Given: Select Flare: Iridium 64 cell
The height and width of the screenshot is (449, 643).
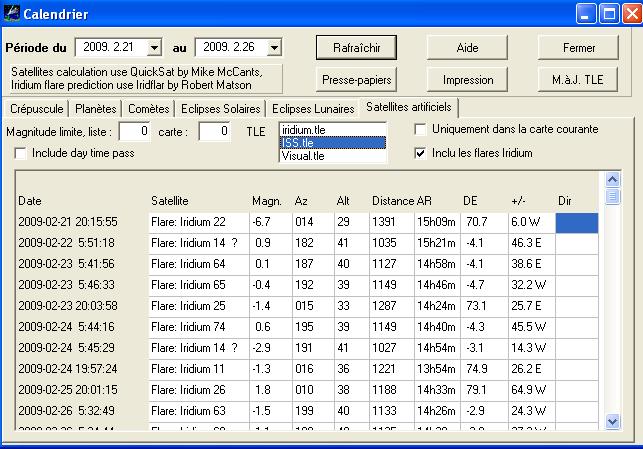Looking at the screenshot, I should click(x=199, y=264).
